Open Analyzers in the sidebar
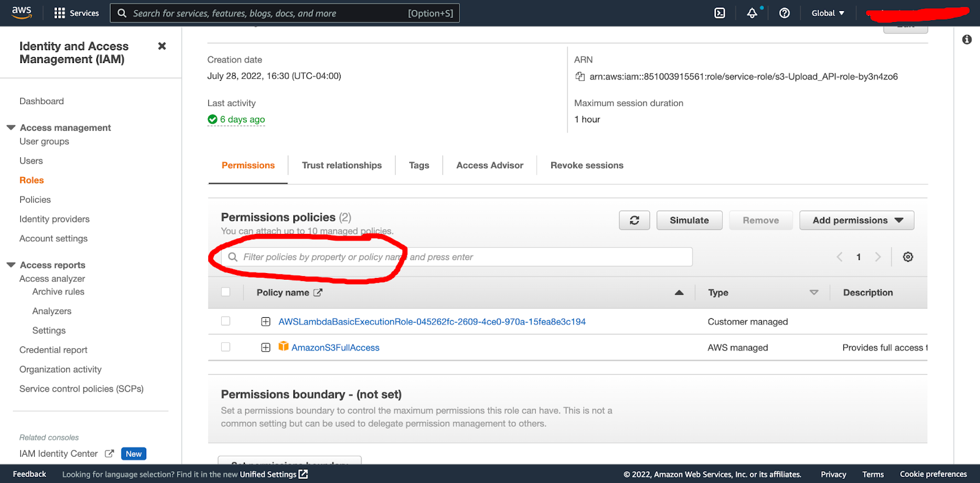The image size is (980, 483). point(52,311)
